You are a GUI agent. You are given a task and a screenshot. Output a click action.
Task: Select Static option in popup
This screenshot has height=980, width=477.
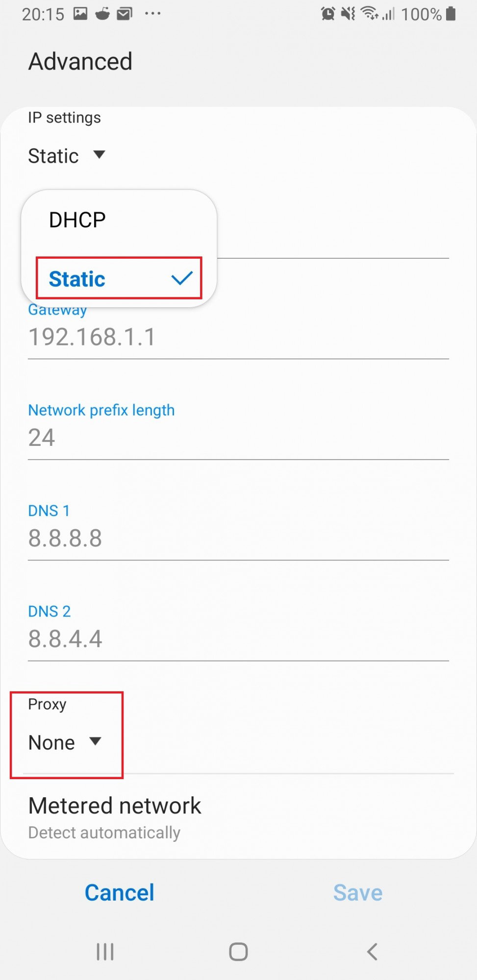pos(119,278)
